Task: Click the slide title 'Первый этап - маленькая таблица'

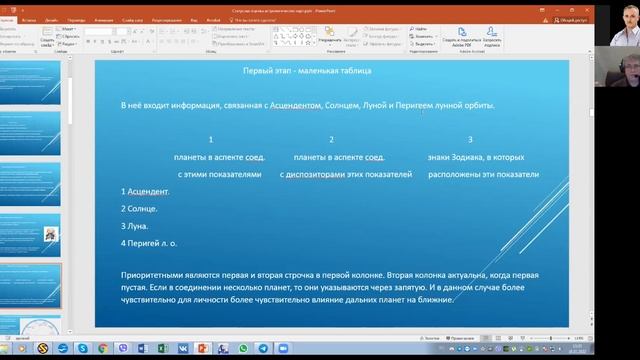Action: (x=307, y=71)
